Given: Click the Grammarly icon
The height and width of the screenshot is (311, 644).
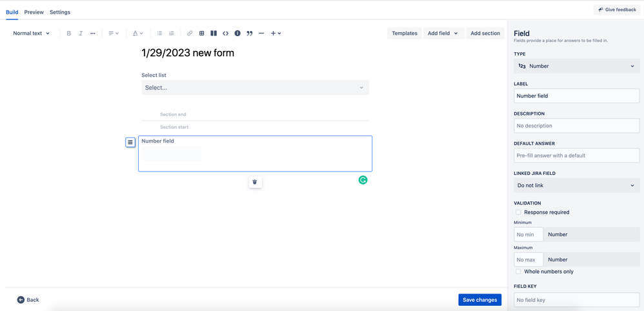Looking at the screenshot, I should point(363,179).
